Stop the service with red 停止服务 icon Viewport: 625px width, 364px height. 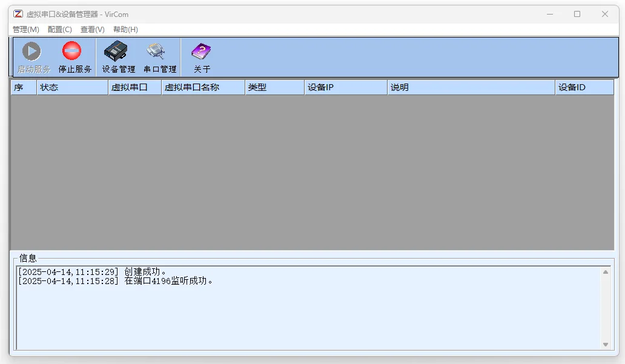pyautogui.click(x=71, y=51)
